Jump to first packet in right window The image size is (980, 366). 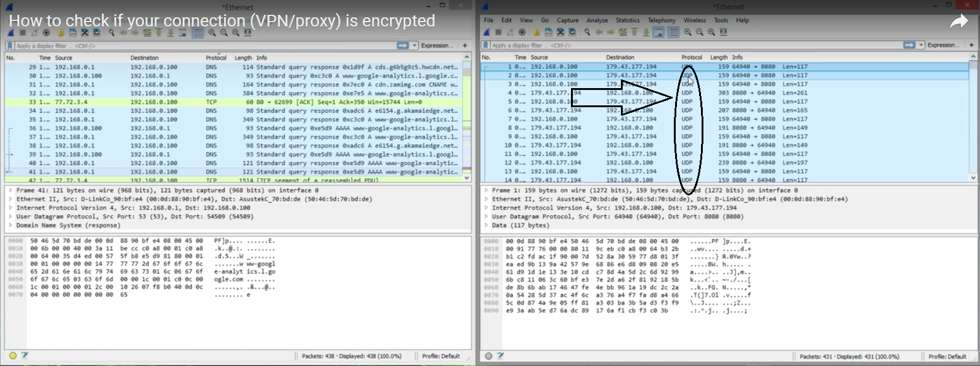tap(634, 32)
